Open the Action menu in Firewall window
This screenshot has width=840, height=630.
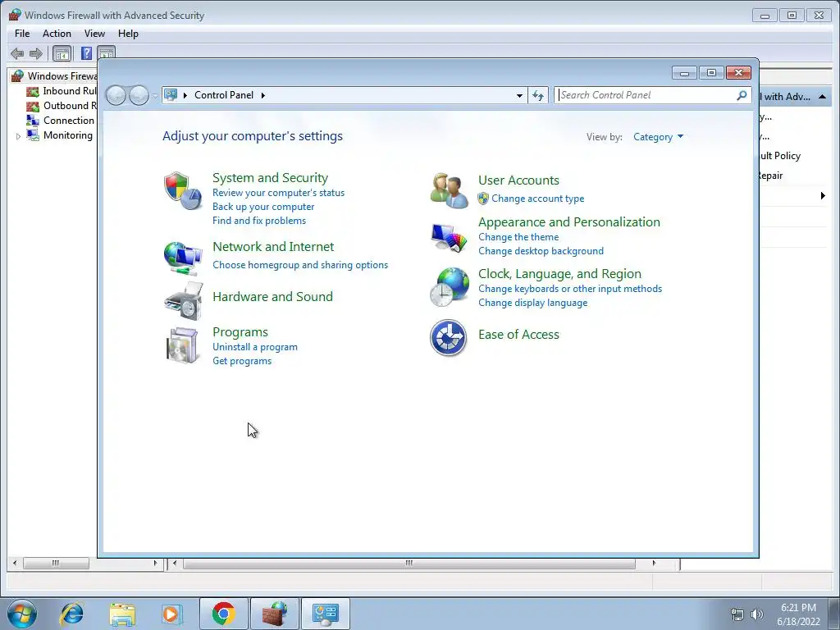[x=57, y=33]
